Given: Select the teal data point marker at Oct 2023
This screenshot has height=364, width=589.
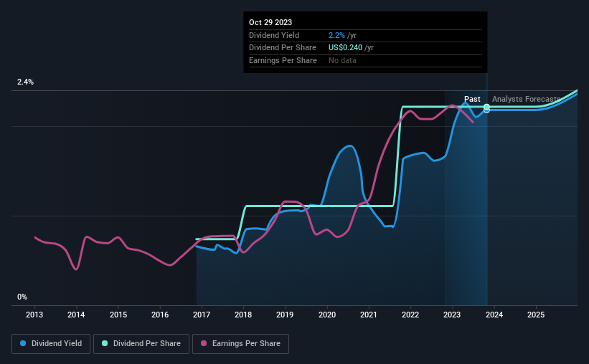Looking at the screenshot, I should click(x=486, y=107).
